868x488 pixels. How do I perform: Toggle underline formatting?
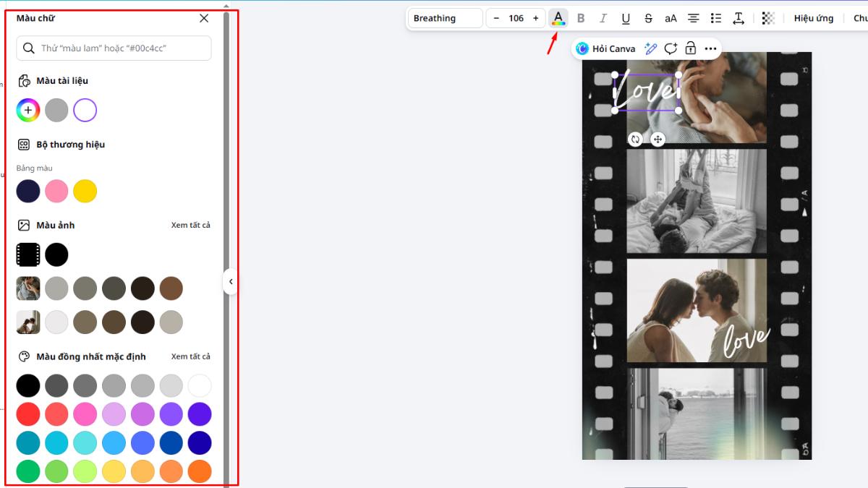pos(626,18)
